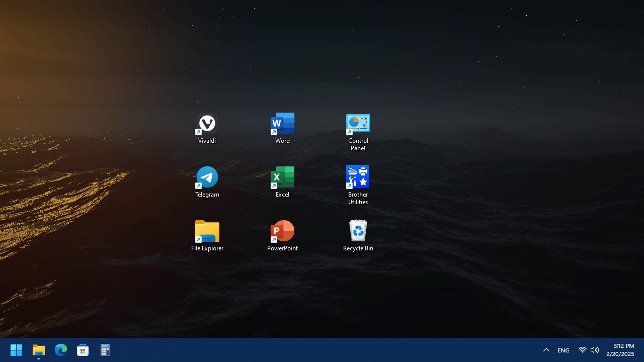The height and width of the screenshot is (362, 644).
Task: Select the Excel desktop shortcut
Action: [282, 183]
